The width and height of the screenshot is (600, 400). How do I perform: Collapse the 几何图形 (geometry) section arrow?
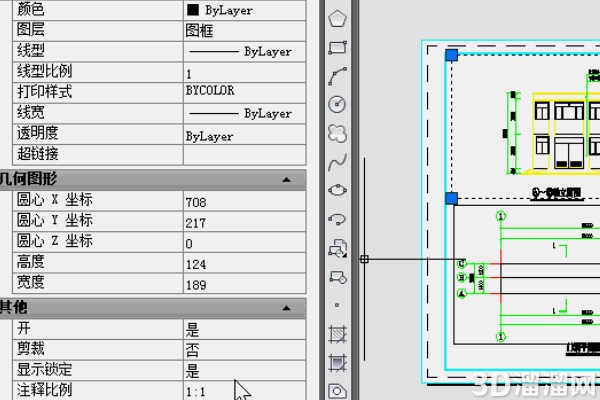286,180
